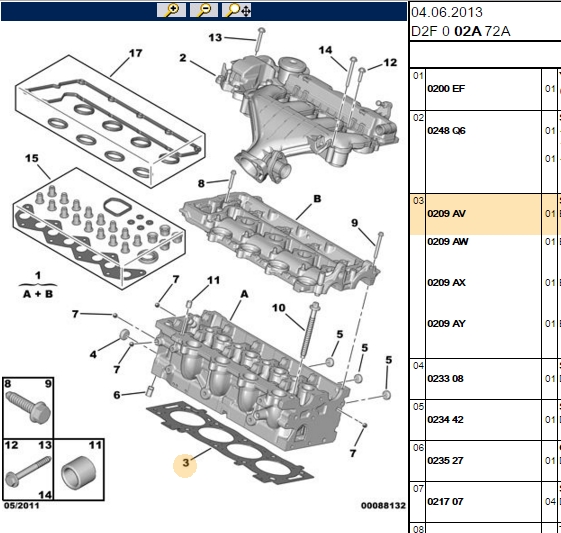Click row index 07 in parts table
This screenshot has width=561, height=533.
[418, 489]
